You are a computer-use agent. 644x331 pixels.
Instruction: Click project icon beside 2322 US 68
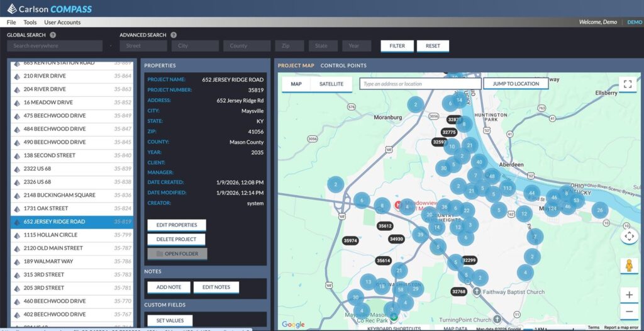17,169
